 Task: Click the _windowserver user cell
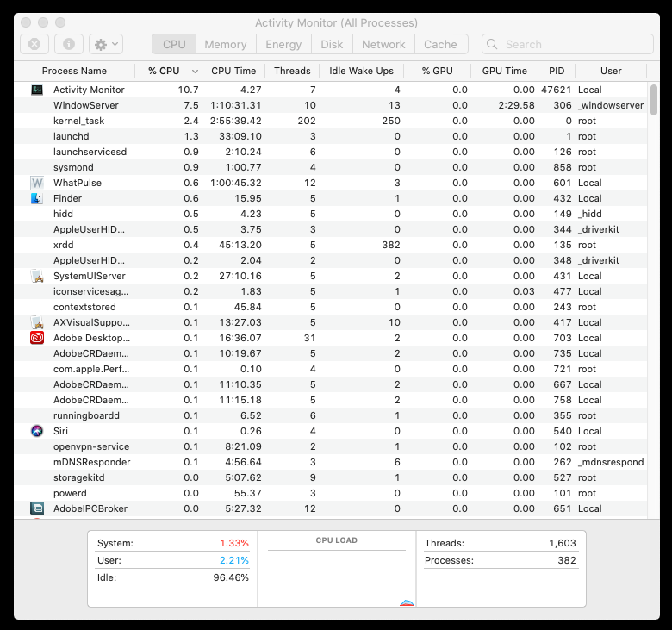coord(611,105)
